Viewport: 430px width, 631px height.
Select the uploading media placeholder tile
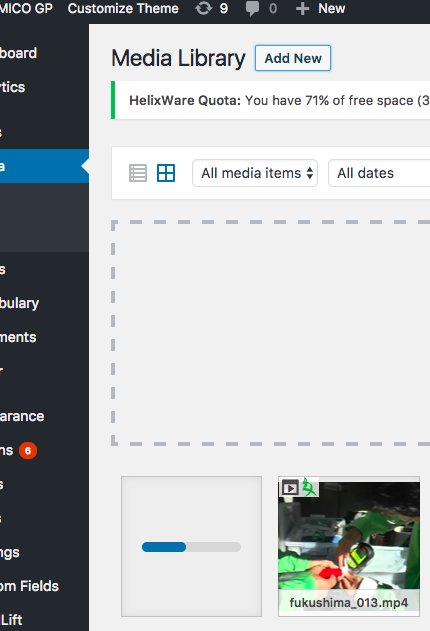click(191, 546)
